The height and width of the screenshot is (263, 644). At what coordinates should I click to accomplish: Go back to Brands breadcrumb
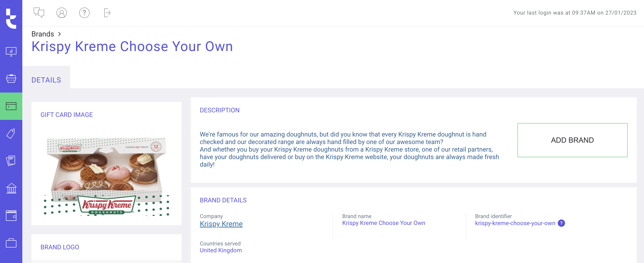click(43, 34)
